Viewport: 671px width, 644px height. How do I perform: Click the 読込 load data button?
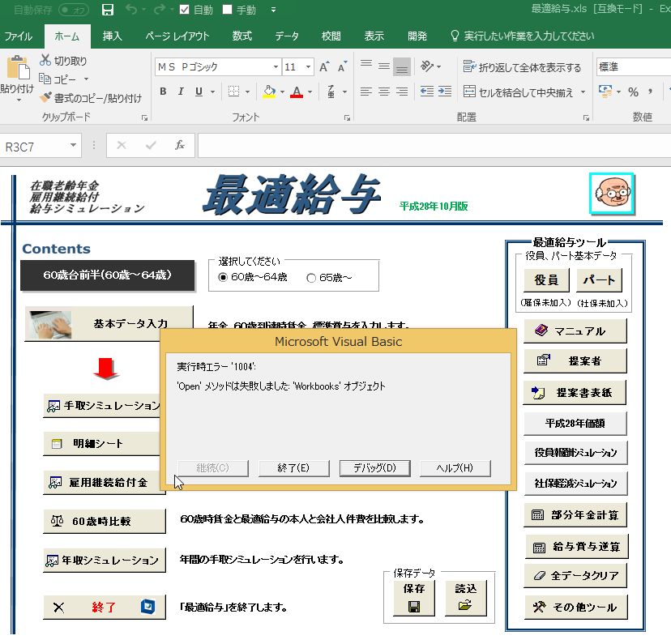[466, 599]
